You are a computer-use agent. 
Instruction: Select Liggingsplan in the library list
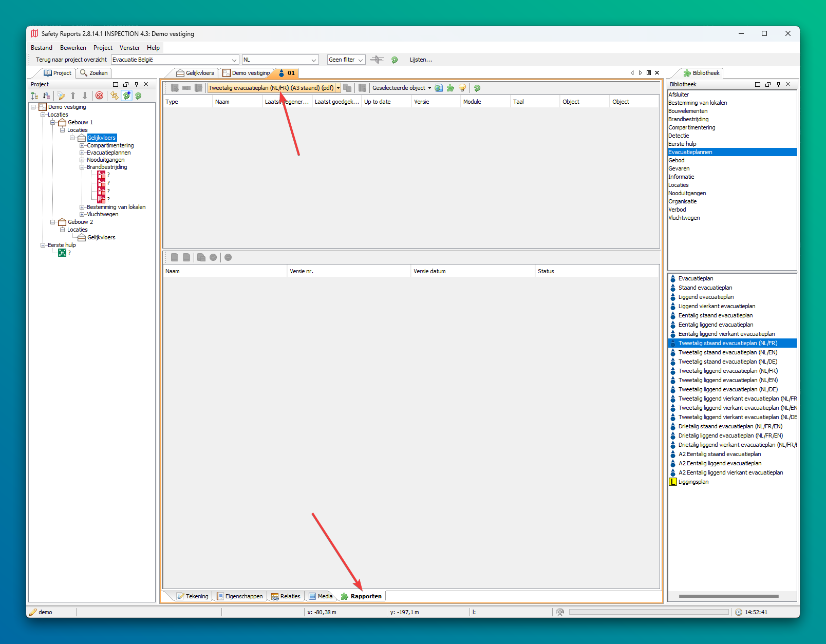[693, 482]
